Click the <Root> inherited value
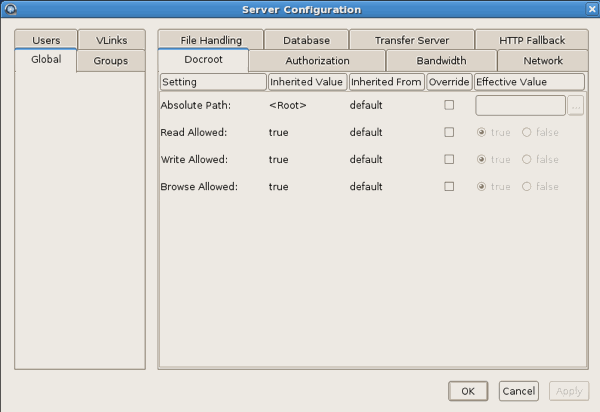The image size is (600, 412). (x=288, y=105)
